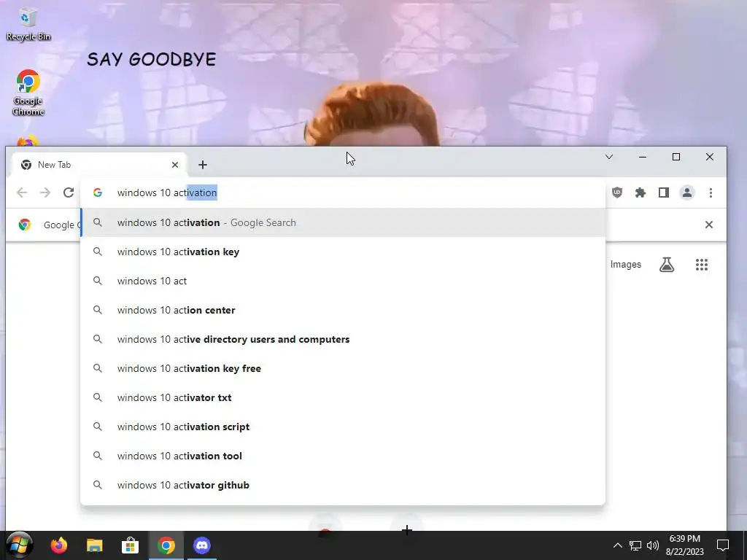This screenshot has width=747, height=560.
Task: Dismiss the Google Chrome info bar
Action: [708, 225]
